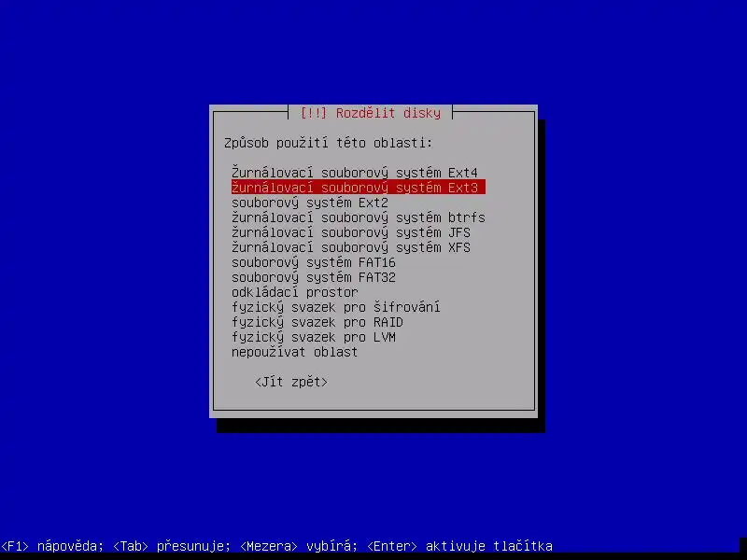Select 'odkládací prostor' swap option
The image size is (747, 560).
click(295, 292)
